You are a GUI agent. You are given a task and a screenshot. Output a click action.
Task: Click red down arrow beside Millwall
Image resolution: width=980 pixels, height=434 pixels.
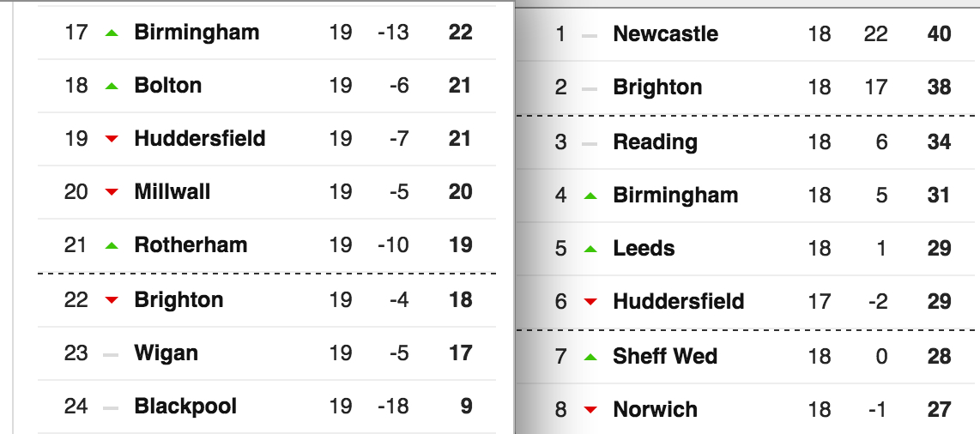(112, 192)
